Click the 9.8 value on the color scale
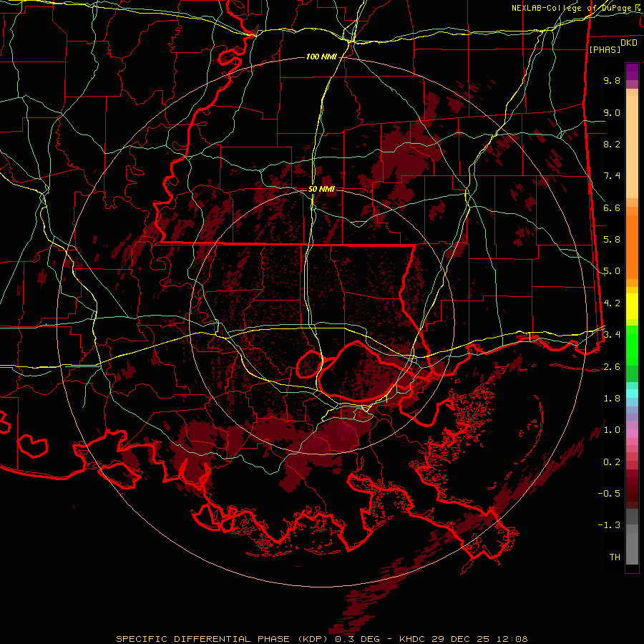Image resolution: width=644 pixels, height=644 pixels. point(612,80)
